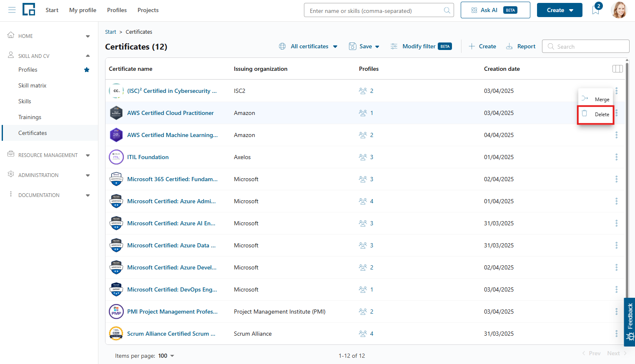
Task: Open the Save dropdown
Action: (x=364, y=46)
